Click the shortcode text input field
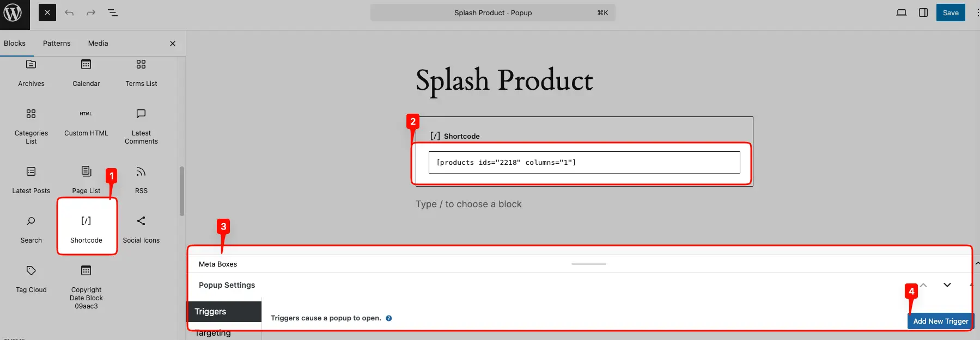This screenshot has height=340, width=980. [x=584, y=162]
